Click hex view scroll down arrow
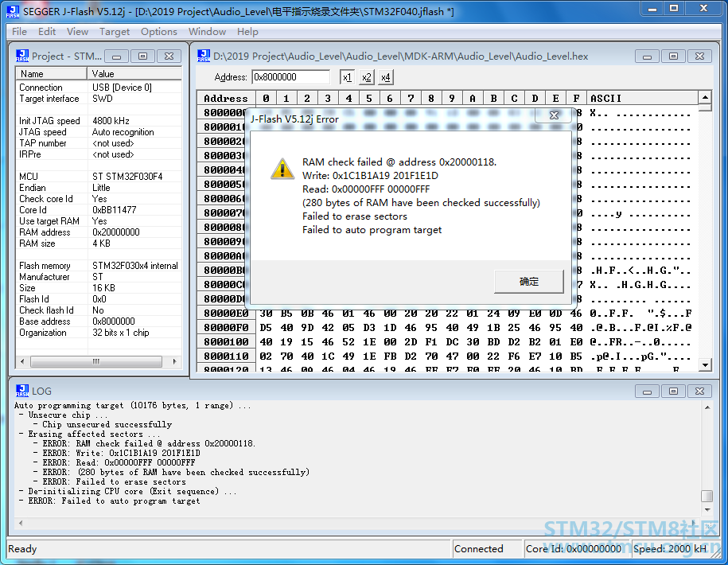 (x=705, y=365)
